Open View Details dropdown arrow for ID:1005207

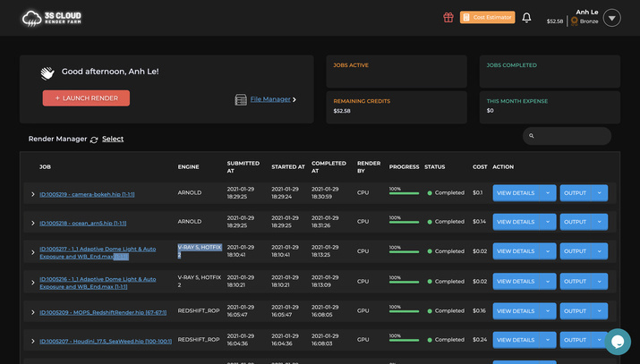coord(548,340)
